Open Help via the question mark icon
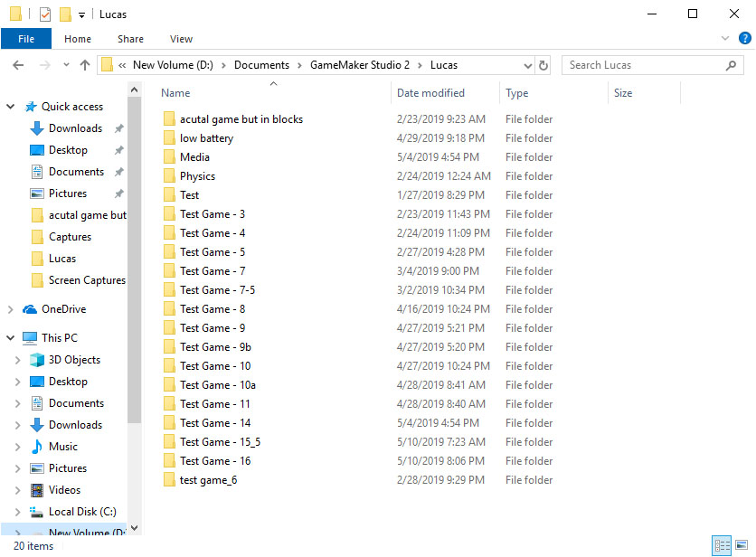Screen dimensions: 756x557 [x=745, y=38]
